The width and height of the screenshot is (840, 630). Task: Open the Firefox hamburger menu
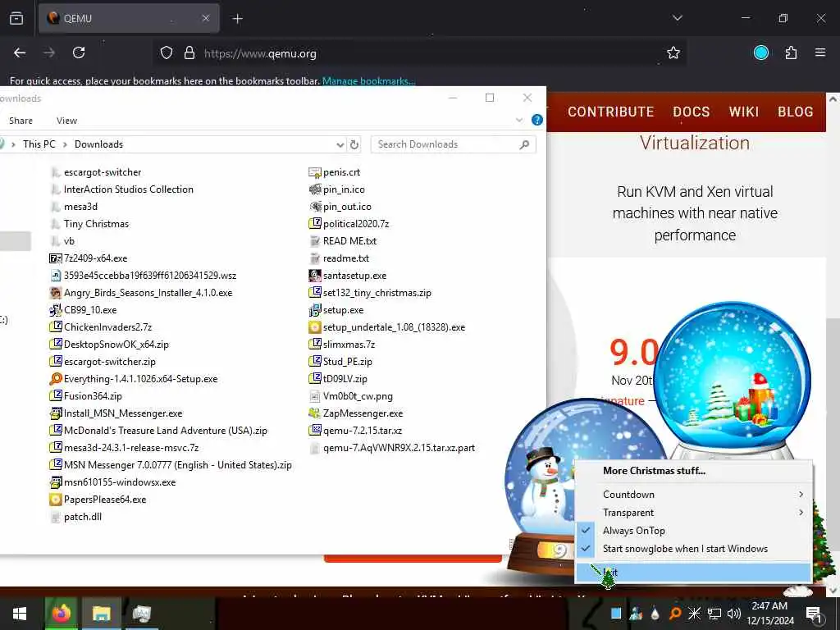click(820, 52)
